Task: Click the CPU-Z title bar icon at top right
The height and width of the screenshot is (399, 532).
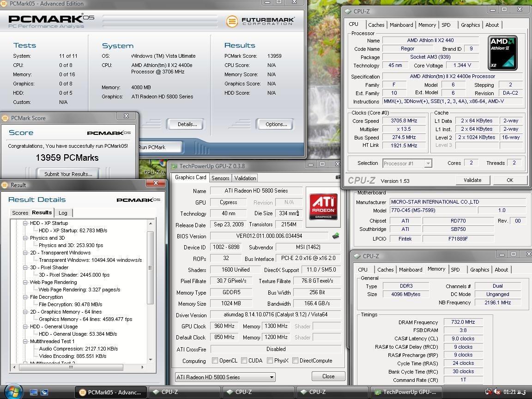Action: [348, 11]
